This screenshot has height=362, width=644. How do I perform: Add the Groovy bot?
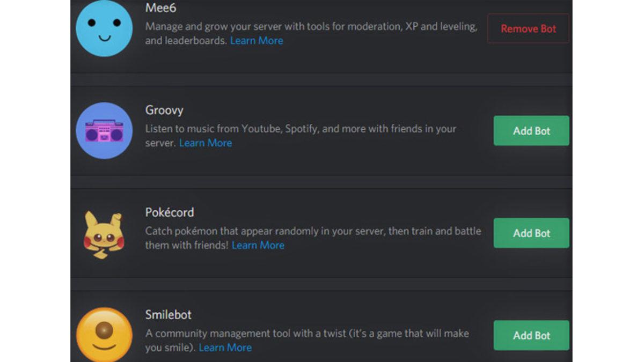point(531,130)
